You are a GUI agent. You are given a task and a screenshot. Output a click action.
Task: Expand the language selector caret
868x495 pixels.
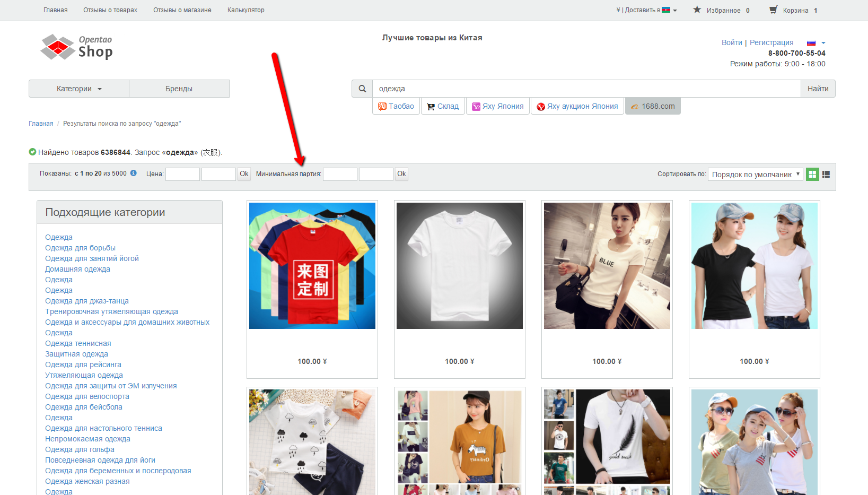(x=823, y=43)
